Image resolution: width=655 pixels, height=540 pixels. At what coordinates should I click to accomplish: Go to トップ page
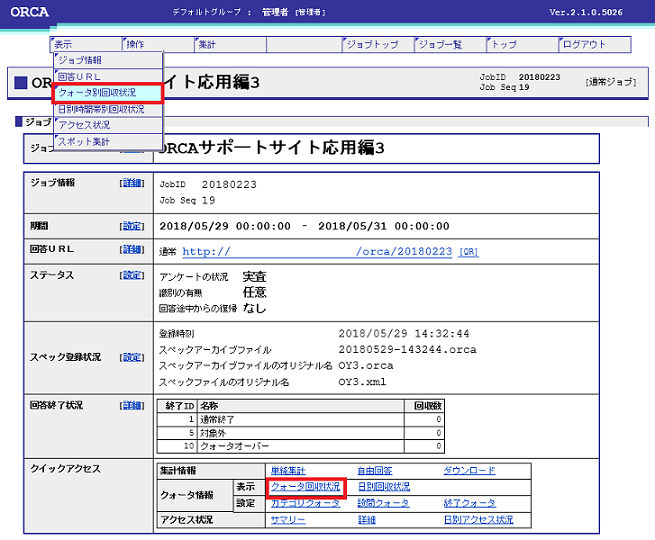523,44
